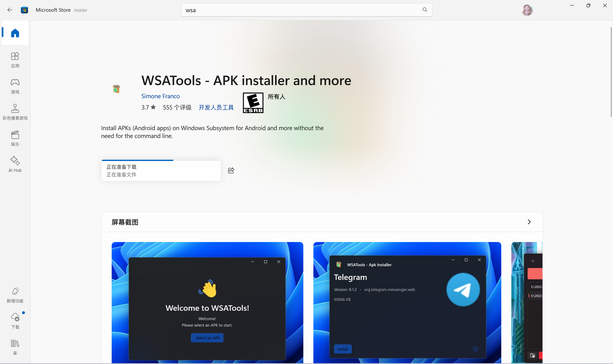Open AI Hub from sidebar

coord(15,164)
